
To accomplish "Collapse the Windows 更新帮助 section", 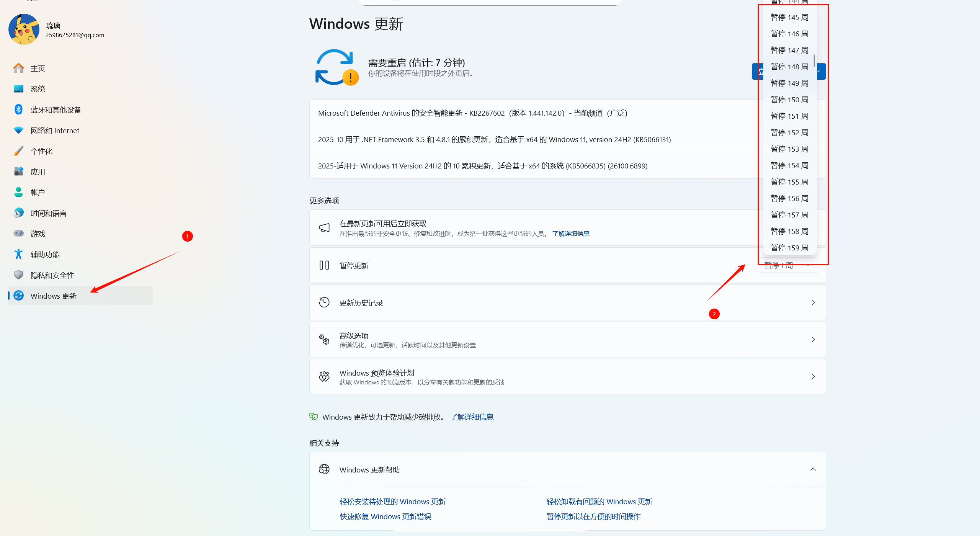I will click(813, 469).
